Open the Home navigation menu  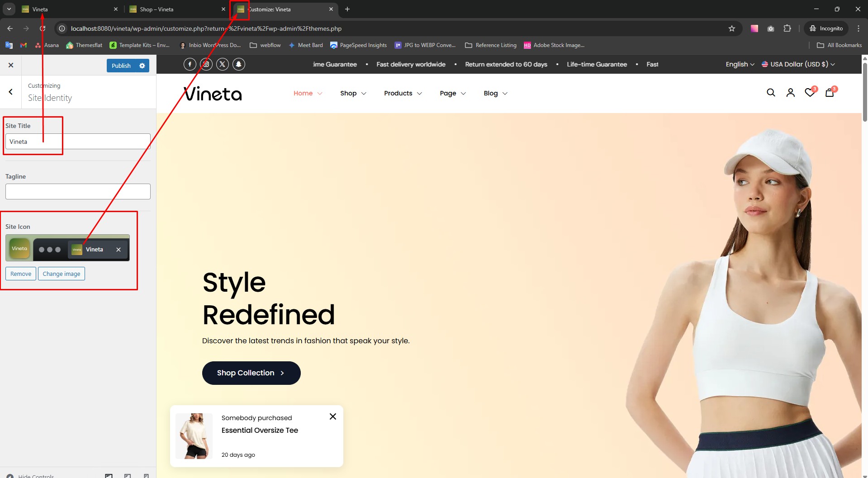pos(308,93)
